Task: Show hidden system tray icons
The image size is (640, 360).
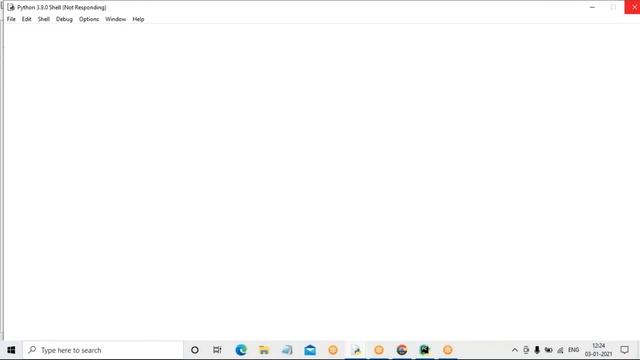Action: pyautogui.click(x=515, y=350)
